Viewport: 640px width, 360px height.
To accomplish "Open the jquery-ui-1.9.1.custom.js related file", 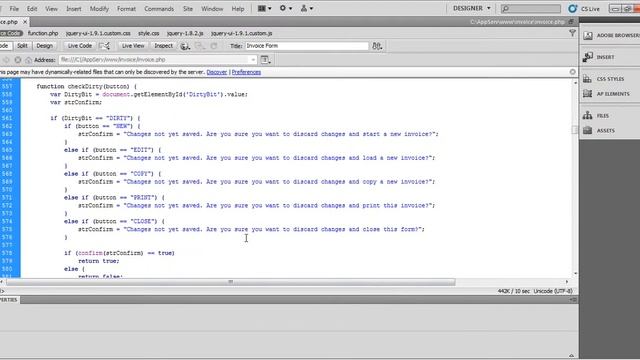I will [242, 33].
